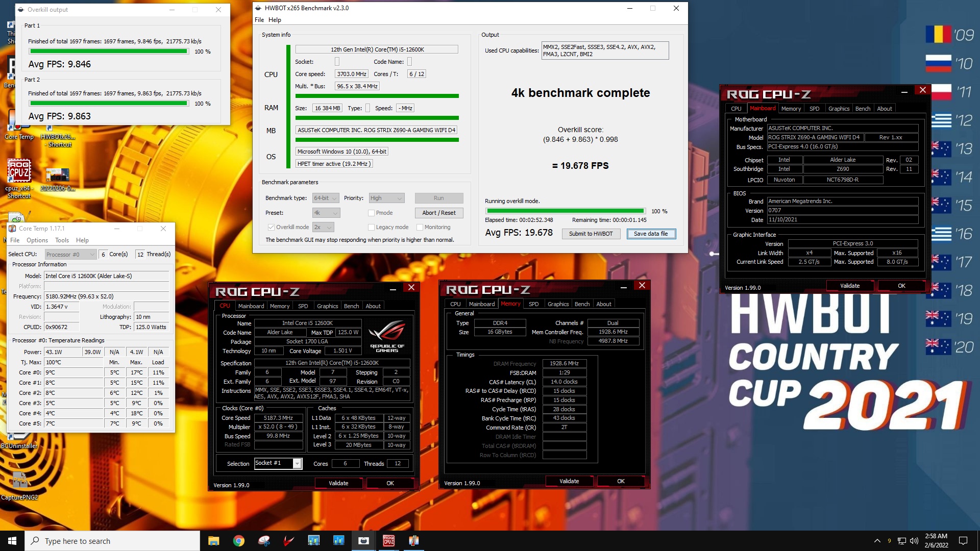
Task: Click HWBOT x265 window title icon
Action: (258, 8)
